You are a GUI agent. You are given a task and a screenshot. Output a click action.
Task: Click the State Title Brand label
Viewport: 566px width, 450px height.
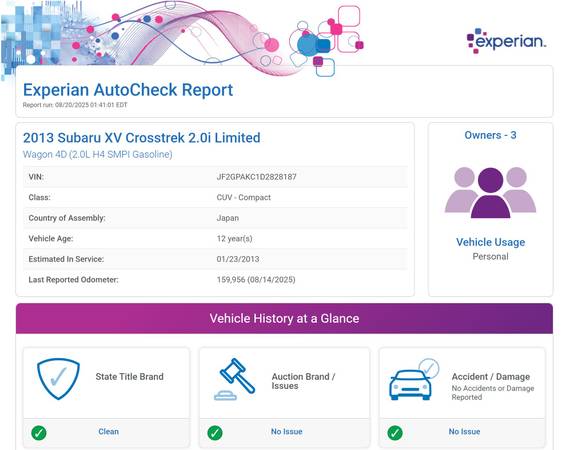pyautogui.click(x=129, y=377)
